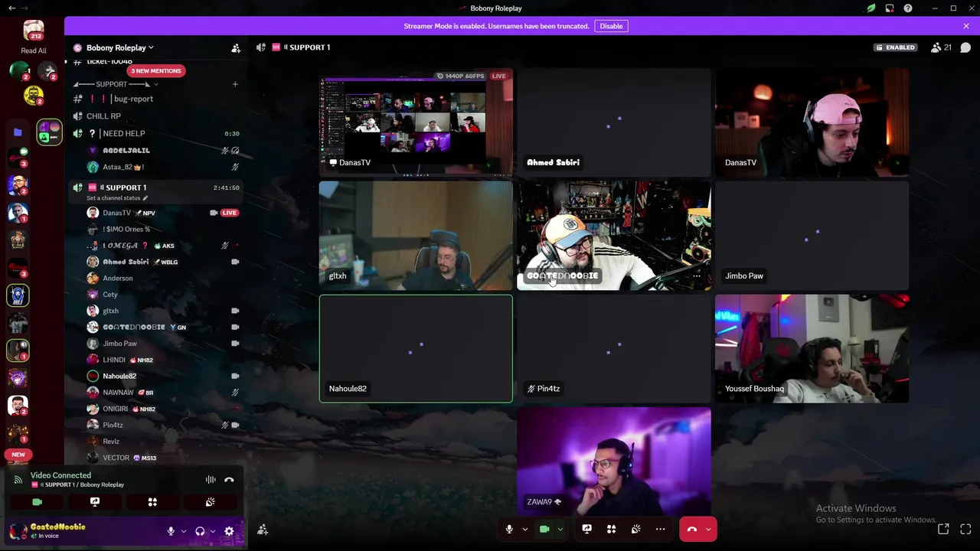The image size is (980, 551).
Task: Open activities button in voice connection panel
Action: coord(152,502)
